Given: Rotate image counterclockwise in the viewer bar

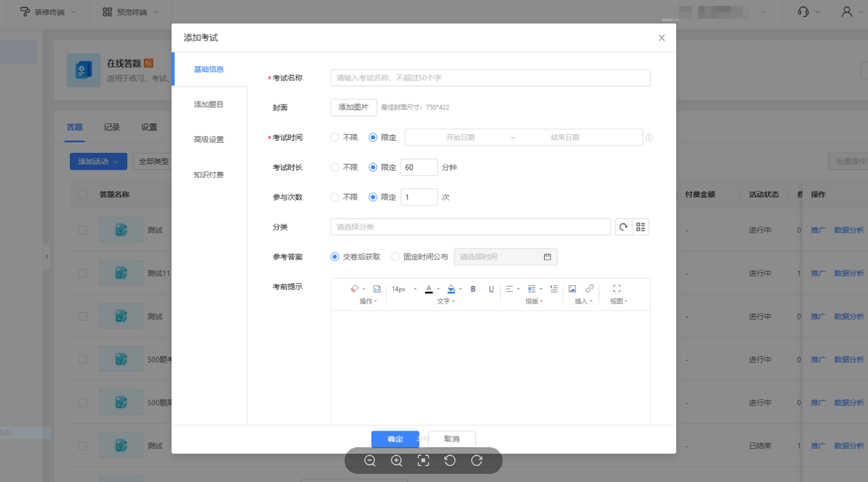Looking at the screenshot, I should pos(450,460).
